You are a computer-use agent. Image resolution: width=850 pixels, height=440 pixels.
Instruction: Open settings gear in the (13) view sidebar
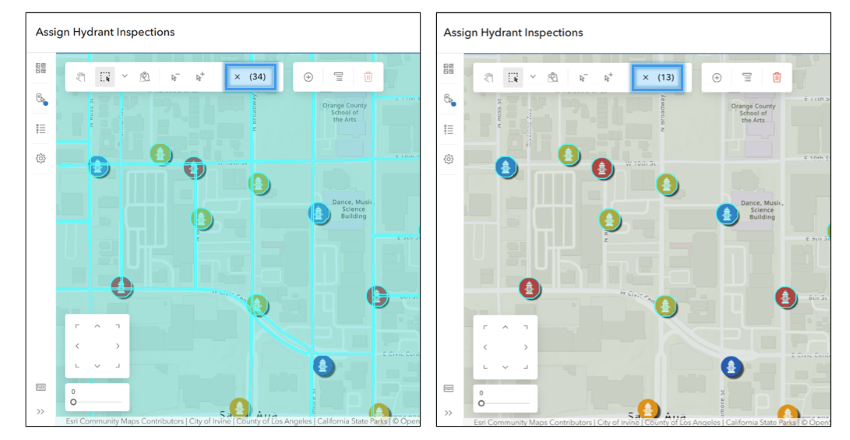448,159
